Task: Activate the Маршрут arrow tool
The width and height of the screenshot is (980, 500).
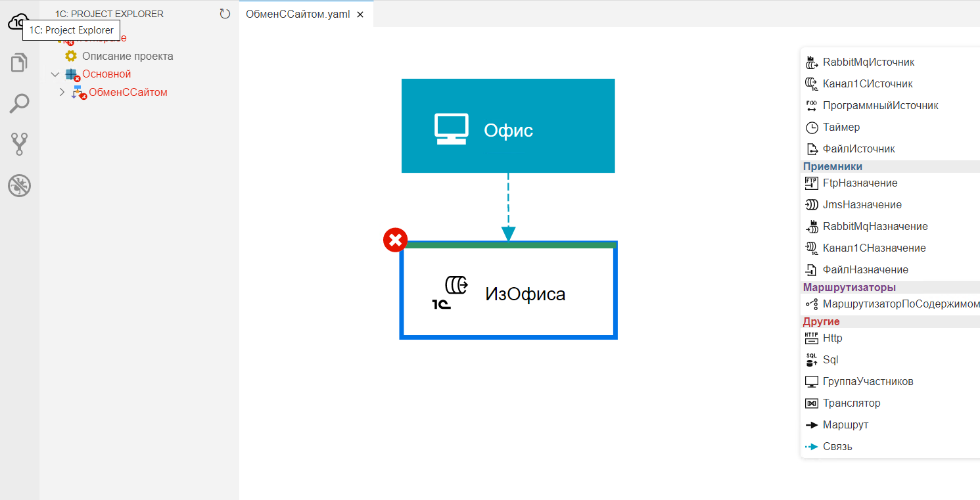Action: click(x=837, y=425)
